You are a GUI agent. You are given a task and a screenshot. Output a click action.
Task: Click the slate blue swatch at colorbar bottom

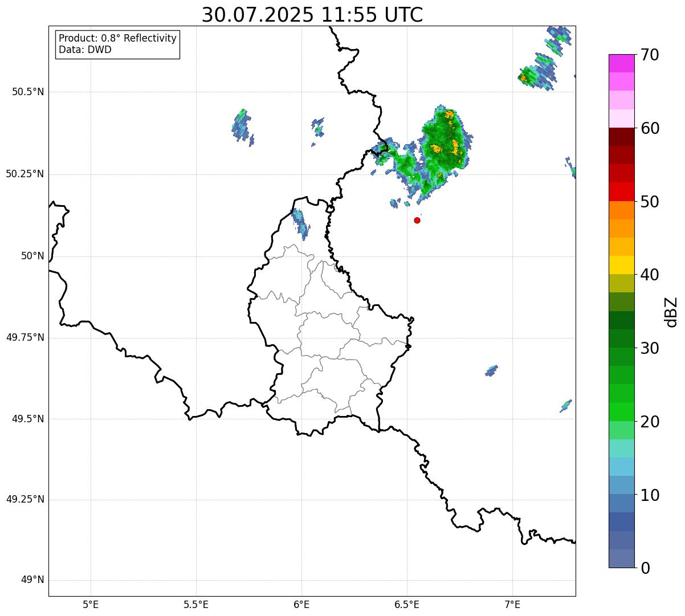tap(621, 558)
